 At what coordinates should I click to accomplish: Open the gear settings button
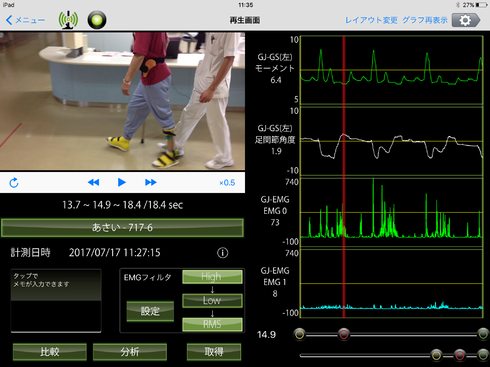(x=466, y=20)
